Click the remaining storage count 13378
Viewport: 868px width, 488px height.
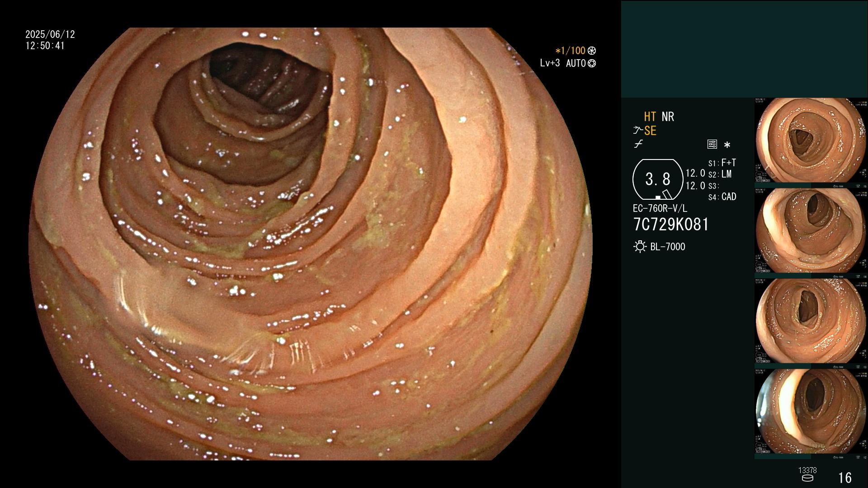point(807,470)
